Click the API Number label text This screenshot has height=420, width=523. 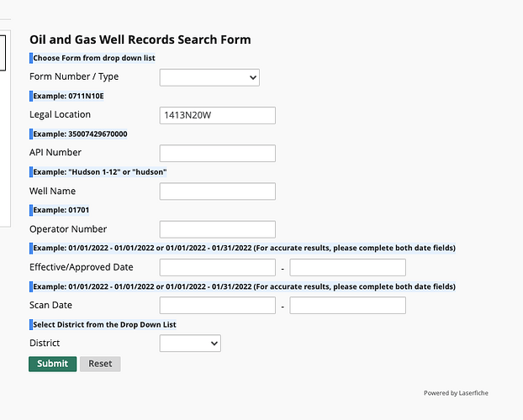(x=55, y=153)
